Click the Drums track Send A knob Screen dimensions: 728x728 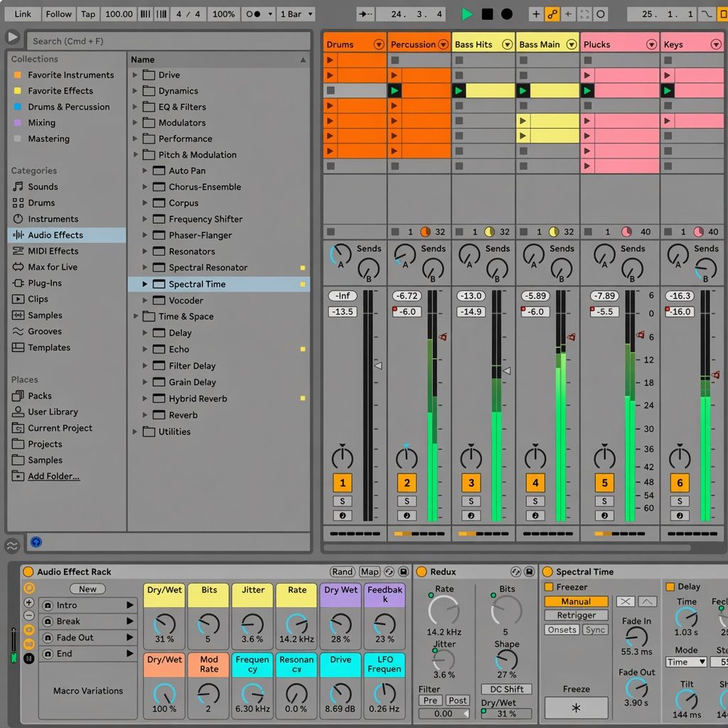pos(341,255)
